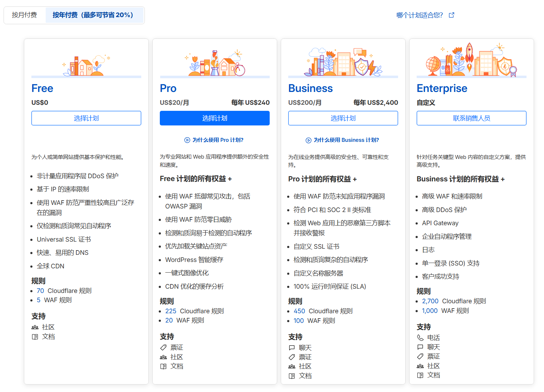Click the 225 Cloudflare rules number in Pro

tap(171, 311)
